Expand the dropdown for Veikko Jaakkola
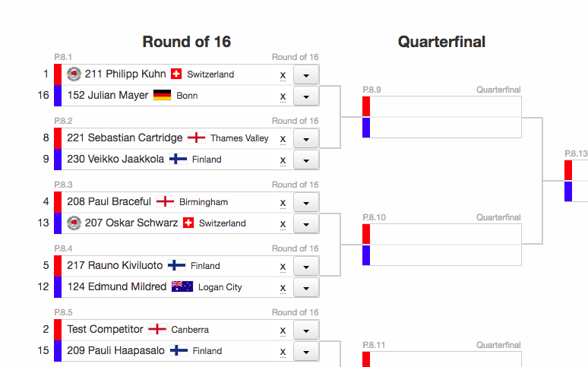588x367 pixels. [305, 160]
